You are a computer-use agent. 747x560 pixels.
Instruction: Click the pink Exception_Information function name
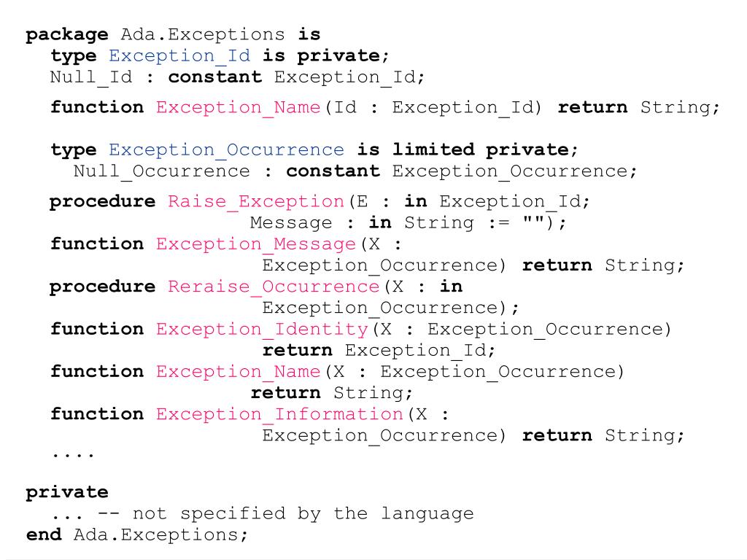pyautogui.click(x=279, y=414)
